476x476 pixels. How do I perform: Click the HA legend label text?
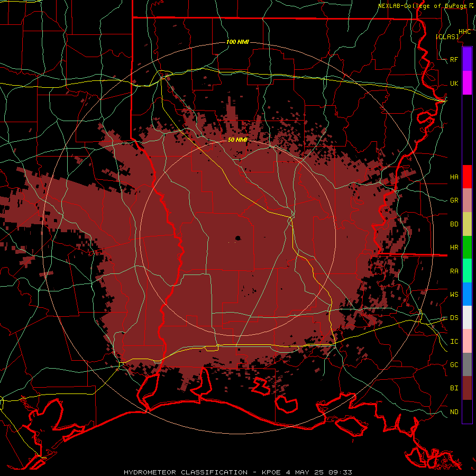coord(454,177)
